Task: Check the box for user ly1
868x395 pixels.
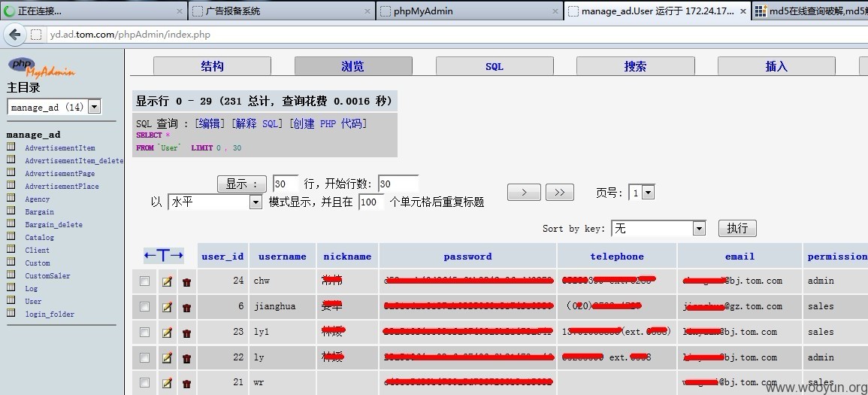Action: tap(144, 332)
